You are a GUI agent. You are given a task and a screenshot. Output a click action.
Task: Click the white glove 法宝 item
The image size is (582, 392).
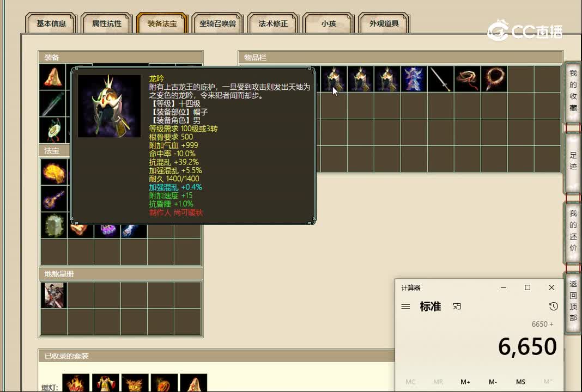[x=134, y=231]
